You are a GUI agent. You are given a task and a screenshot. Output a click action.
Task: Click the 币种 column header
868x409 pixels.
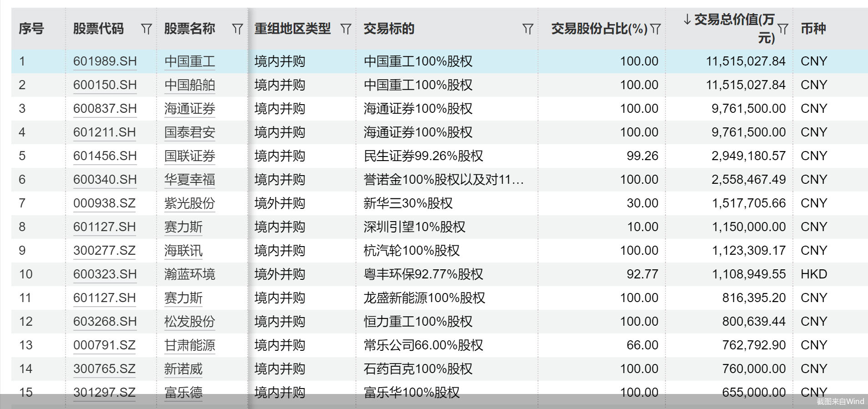point(813,29)
